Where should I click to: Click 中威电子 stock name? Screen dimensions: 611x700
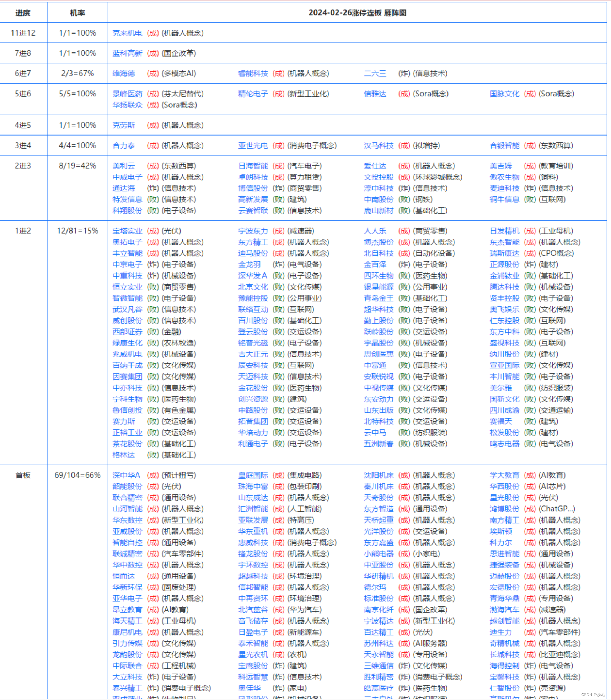coord(127,177)
